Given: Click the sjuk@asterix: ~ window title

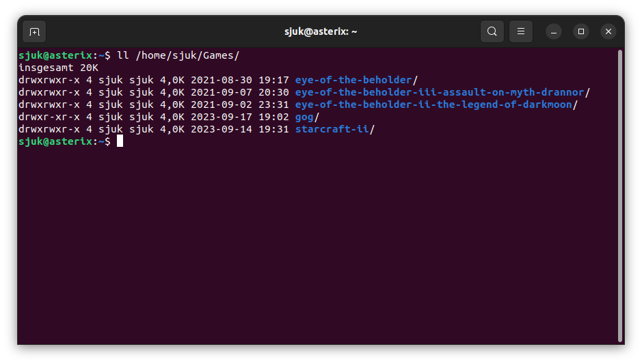Looking at the screenshot, I should pyautogui.click(x=321, y=31).
